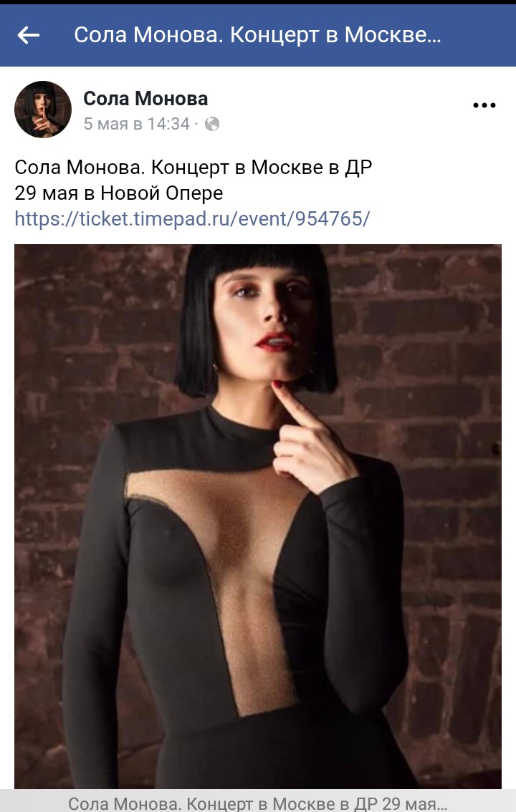Select the gray preview title strip under the photo
The width and height of the screenshot is (516, 812).
coord(258,801)
